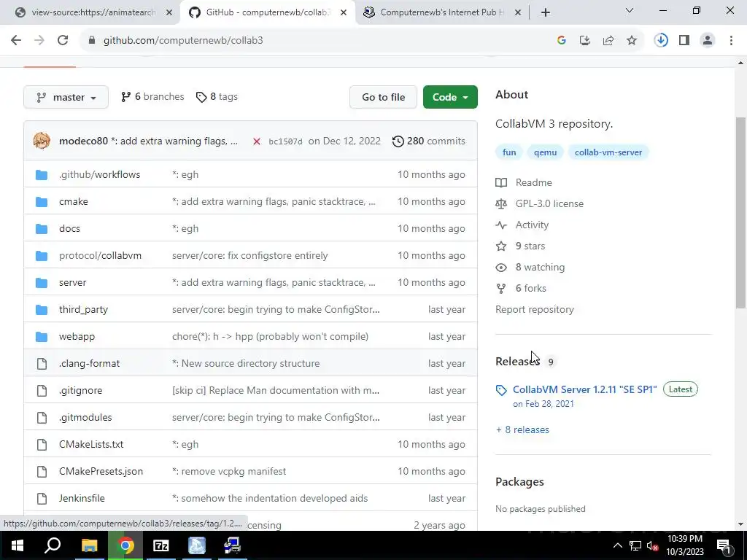Click the .github/workflows folder icon
The image size is (747, 560).
click(x=42, y=175)
